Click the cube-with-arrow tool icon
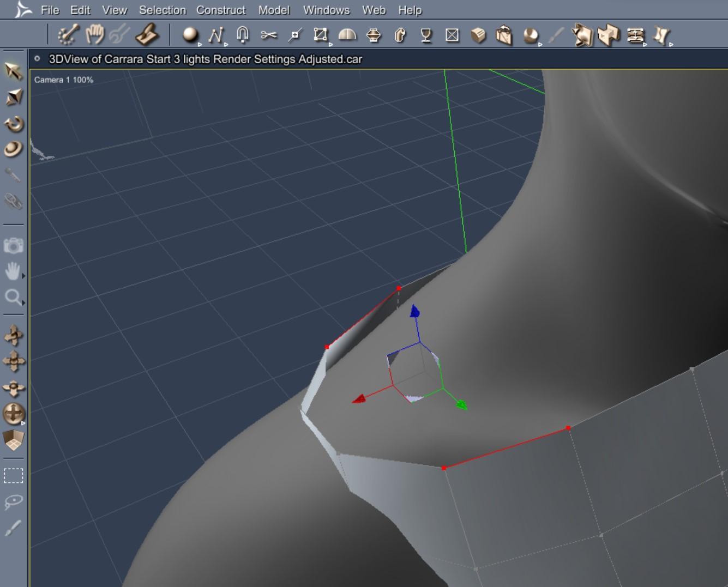 (504, 35)
